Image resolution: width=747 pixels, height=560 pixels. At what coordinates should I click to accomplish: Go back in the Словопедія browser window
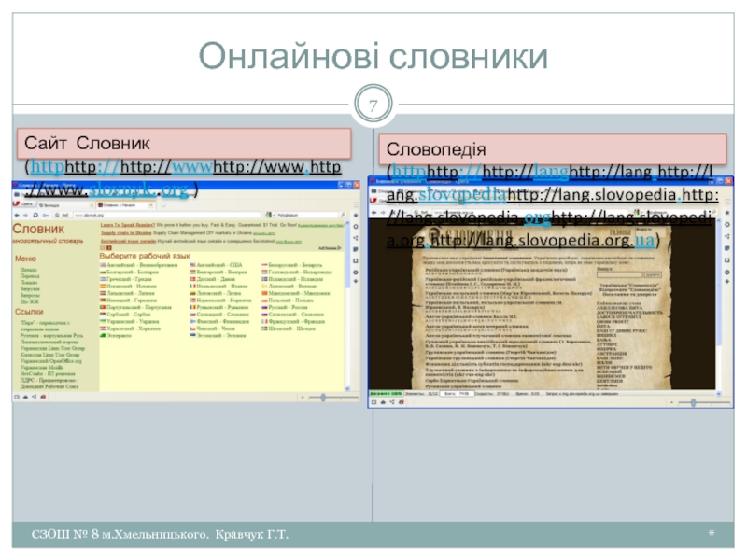click(375, 213)
